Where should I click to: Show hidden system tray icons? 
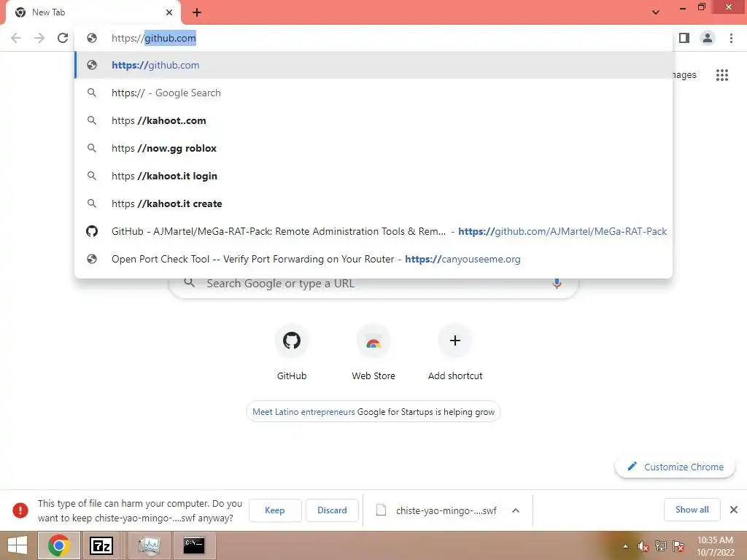(x=625, y=546)
